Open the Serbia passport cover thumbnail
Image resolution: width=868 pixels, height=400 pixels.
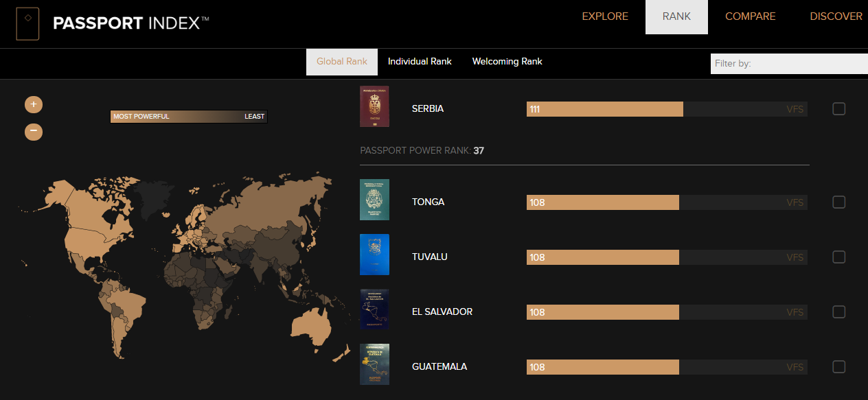pyautogui.click(x=374, y=106)
